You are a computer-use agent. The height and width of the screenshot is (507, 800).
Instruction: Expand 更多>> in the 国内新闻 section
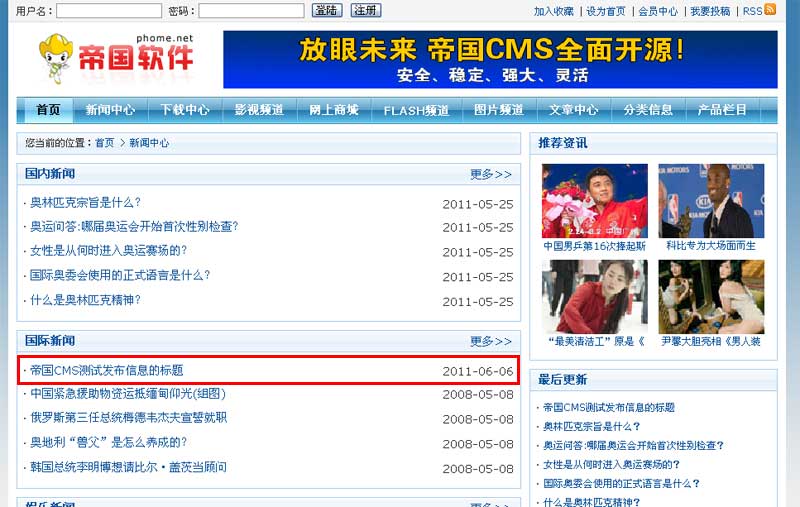pos(491,174)
